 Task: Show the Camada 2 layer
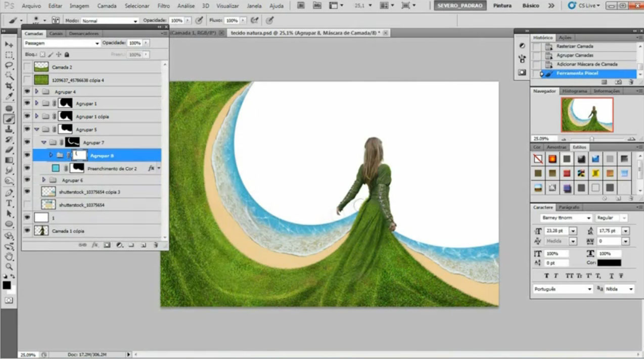coord(27,67)
